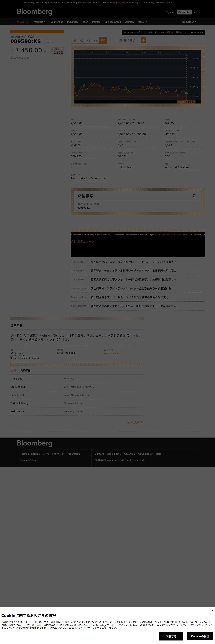The width and height of the screenshot is (215, 644).
Task: Click officer name Kim E-Bae
Action: [16, 379]
